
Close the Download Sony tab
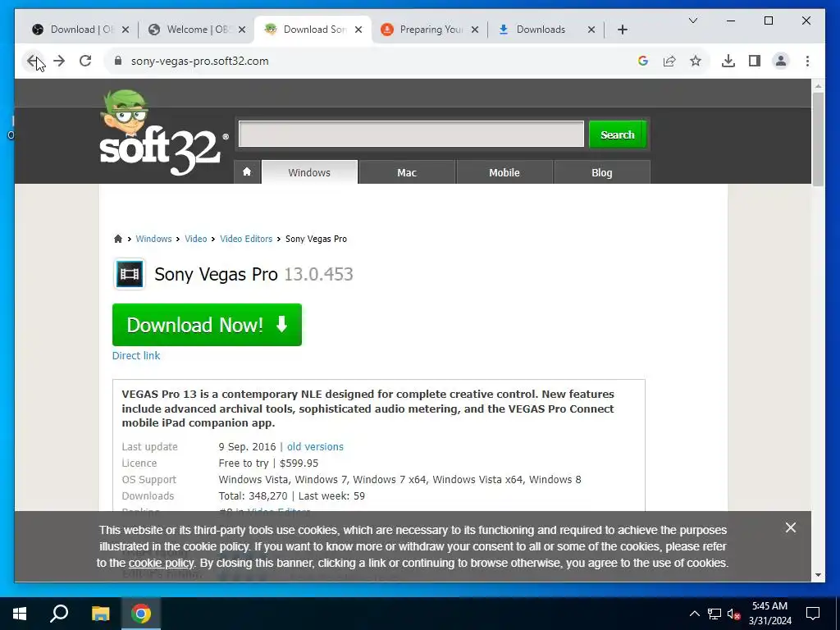coord(358,30)
